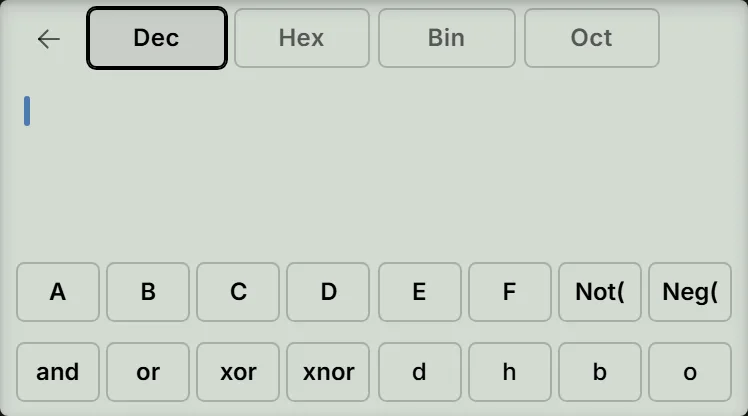
Task: Switch to Bin number base mode
Action: coord(447,38)
